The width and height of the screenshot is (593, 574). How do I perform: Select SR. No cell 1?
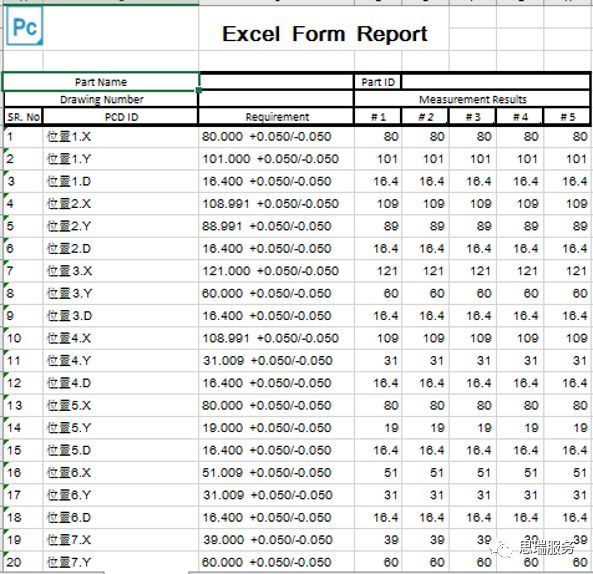pyautogui.click(x=23, y=137)
